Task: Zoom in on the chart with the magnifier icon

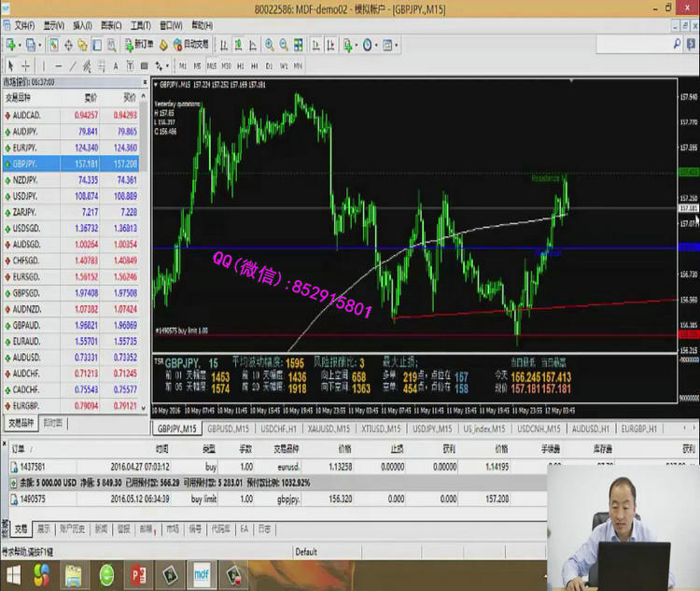Action: tap(269, 44)
